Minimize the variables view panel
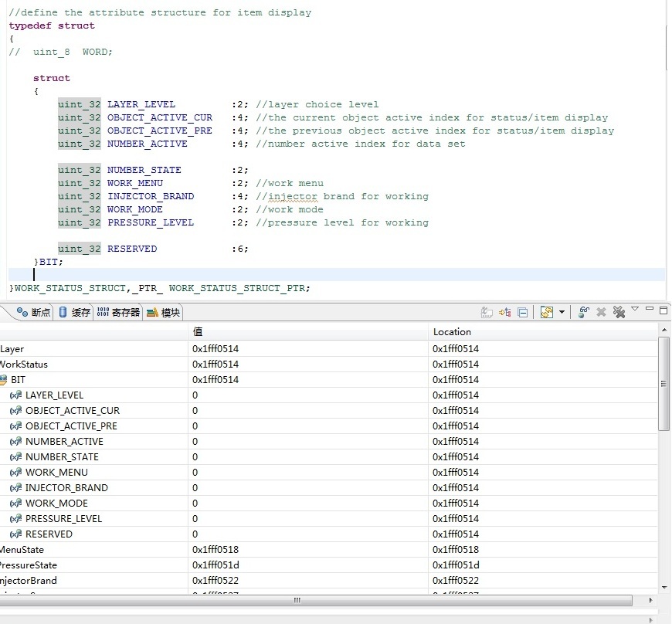This screenshot has width=672, height=624. (649, 310)
